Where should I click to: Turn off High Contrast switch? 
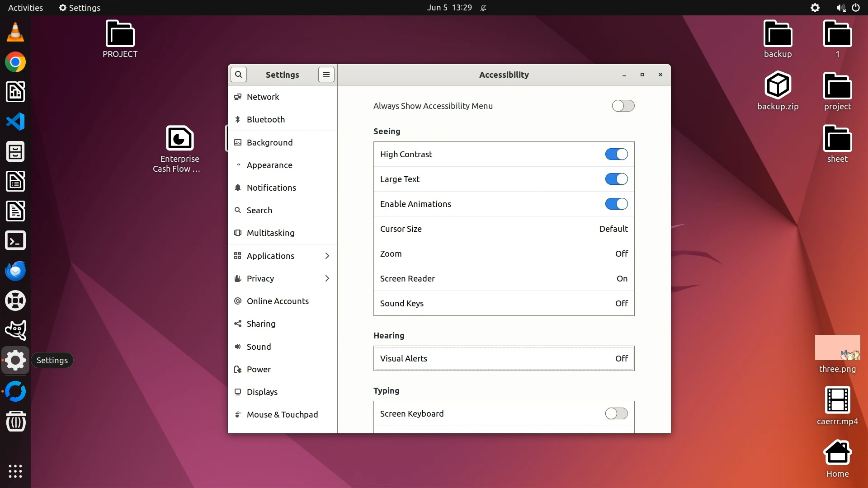coord(616,154)
